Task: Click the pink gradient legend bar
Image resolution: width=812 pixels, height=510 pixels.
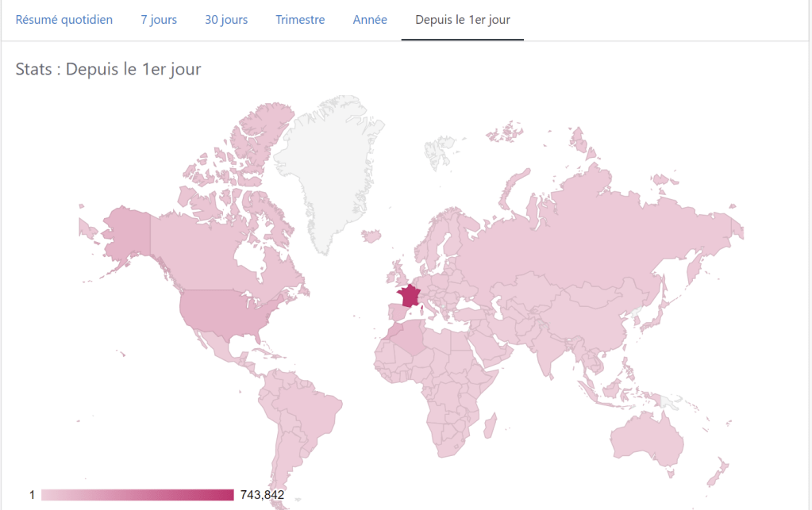Action: tap(137, 495)
